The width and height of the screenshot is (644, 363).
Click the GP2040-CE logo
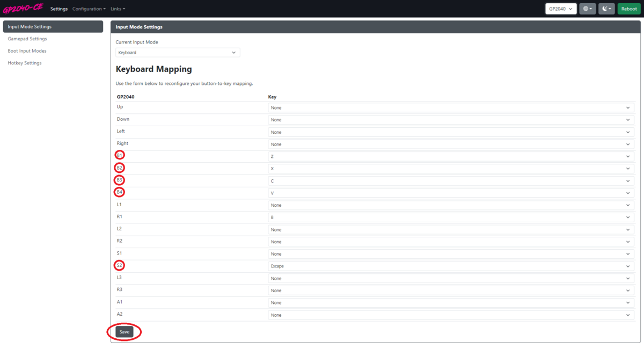[x=23, y=9]
